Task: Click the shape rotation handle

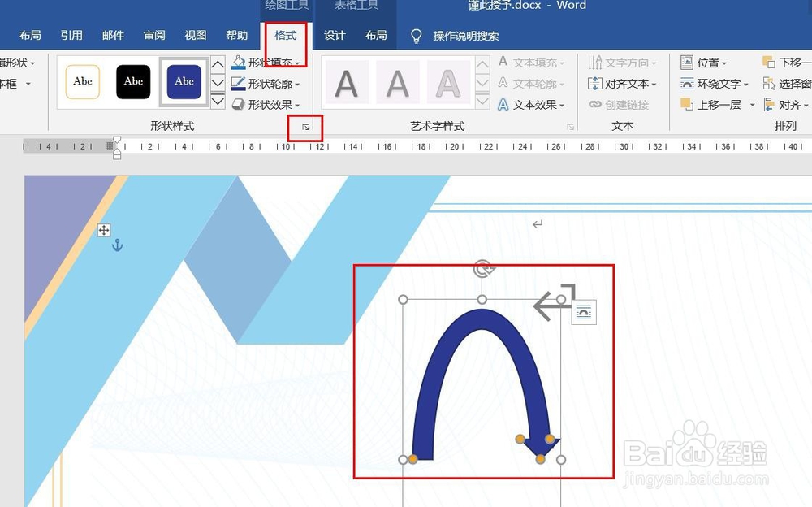Action: tap(482, 269)
